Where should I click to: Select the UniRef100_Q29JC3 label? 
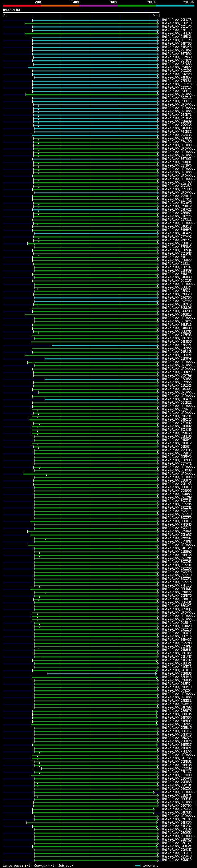pos(176,809)
